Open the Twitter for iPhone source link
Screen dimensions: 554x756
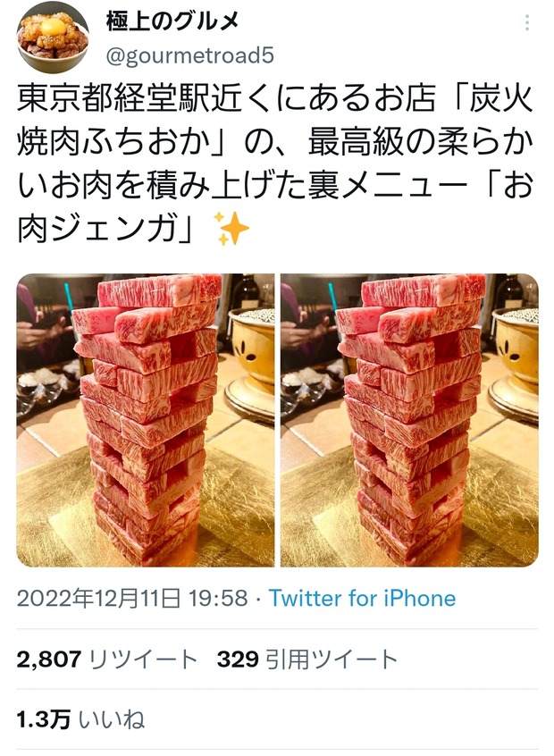click(362, 599)
